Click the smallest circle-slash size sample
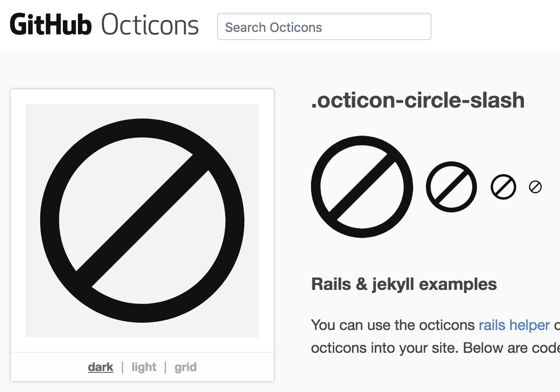The image size is (560, 392). tap(535, 187)
